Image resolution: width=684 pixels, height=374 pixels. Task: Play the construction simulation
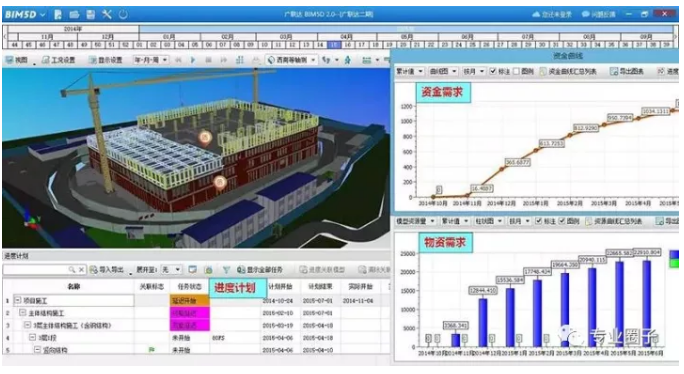pos(193,60)
